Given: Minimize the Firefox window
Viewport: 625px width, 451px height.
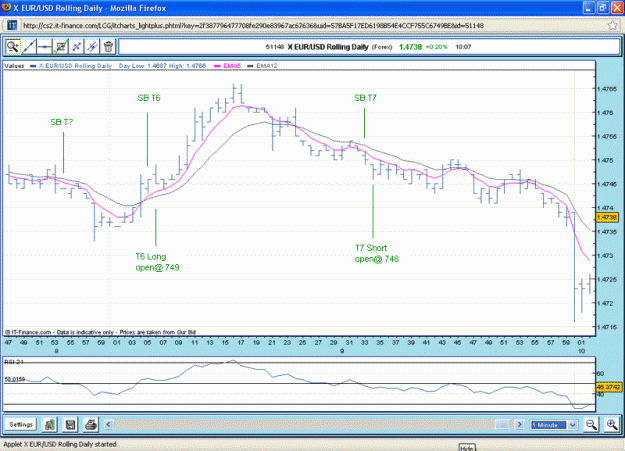Looking at the screenshot, I should pos(589,7).
